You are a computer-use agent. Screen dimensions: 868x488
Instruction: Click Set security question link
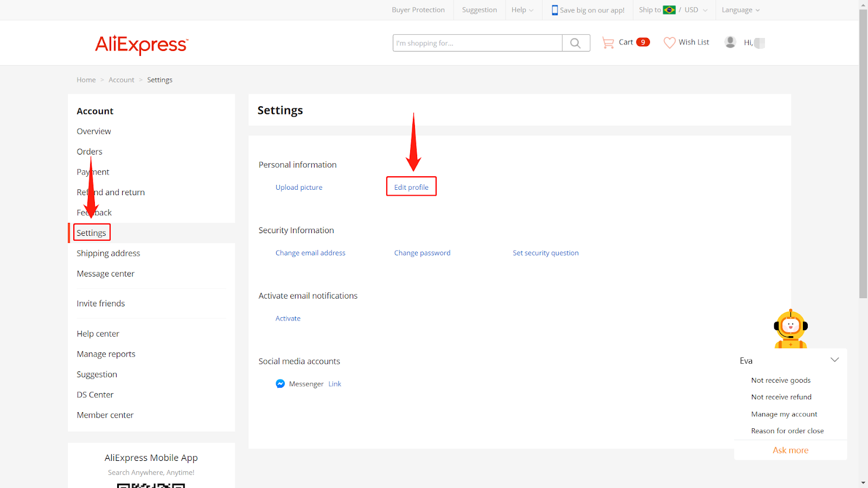546,253
